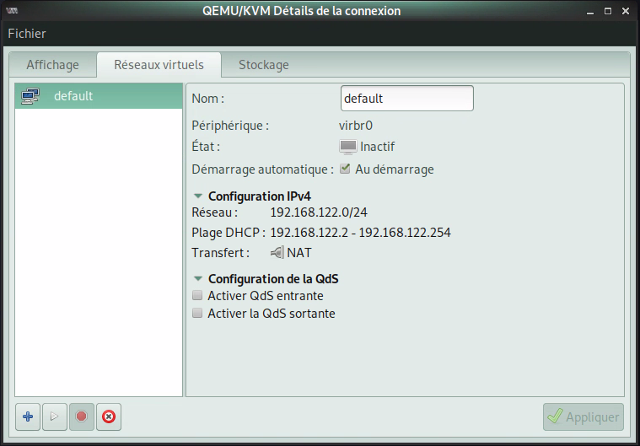Enable Activer la QdS sortante checkbox

[197, 313]
